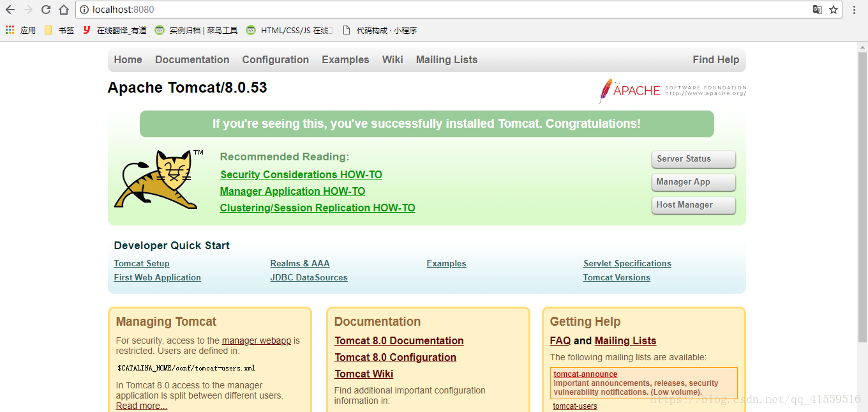Screen dimensions: 868x412
Task: Open Manager Application HOW-TO link
Action: tap(293, 192)
